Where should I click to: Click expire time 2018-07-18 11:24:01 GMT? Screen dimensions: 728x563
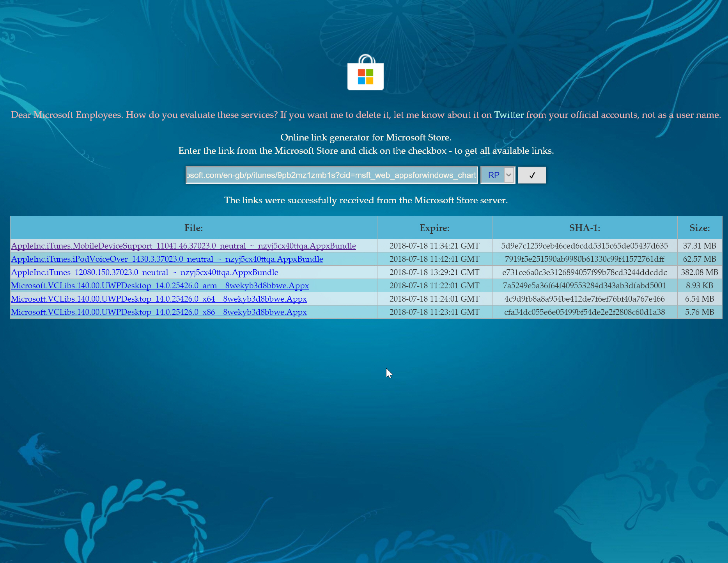[x=434, y=299]
